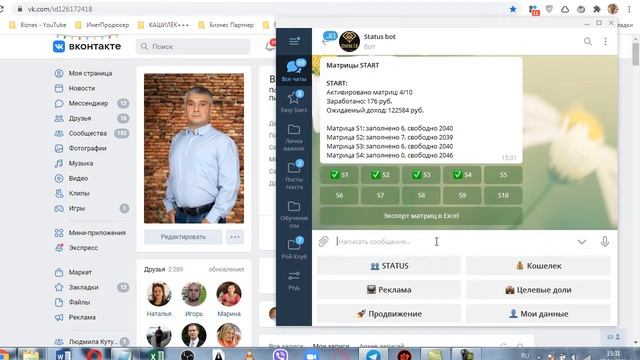Open friend Наталья's avatar
The image size is (640, 360).
[159, 294]
